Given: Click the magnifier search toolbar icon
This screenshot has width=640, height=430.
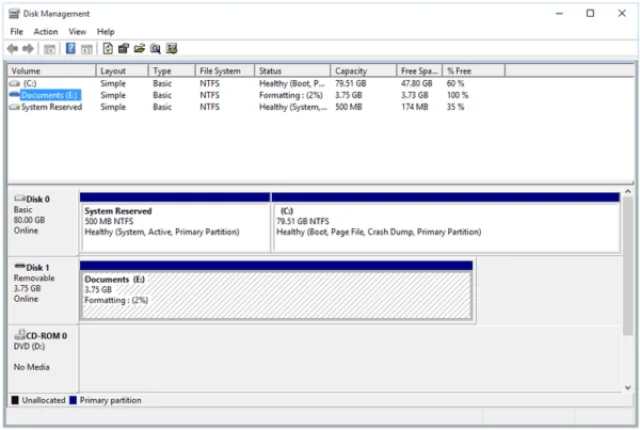Looking at the screenshot, I should pyautogui.click(x=155, y=49).
